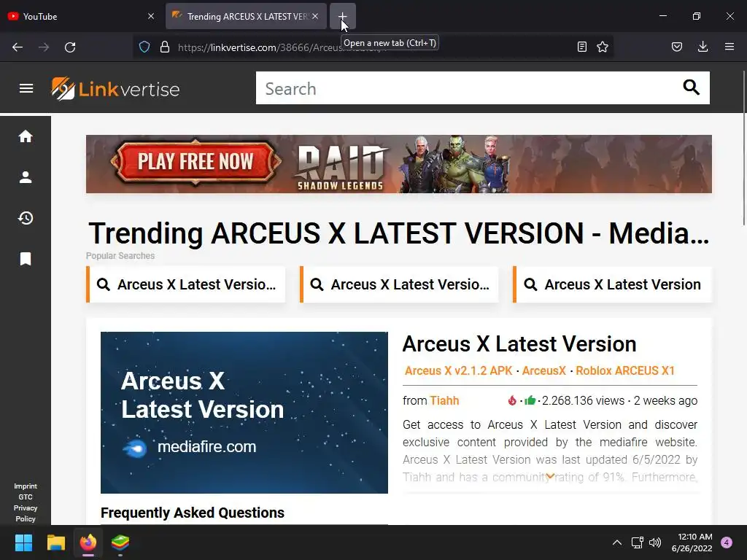This screenshot has height=560, width=747.
Task: Open the Windows Start menu
Action: pyautogui.click(x=23, y=542)
